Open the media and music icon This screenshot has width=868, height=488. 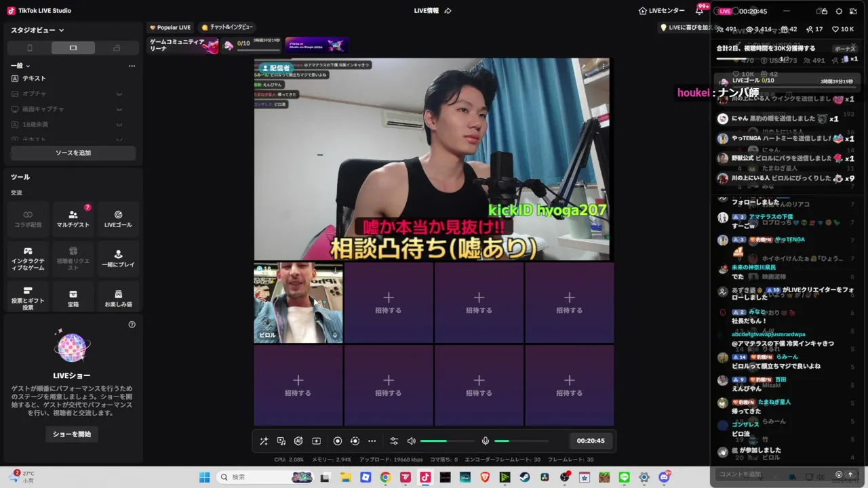[281, 441]
